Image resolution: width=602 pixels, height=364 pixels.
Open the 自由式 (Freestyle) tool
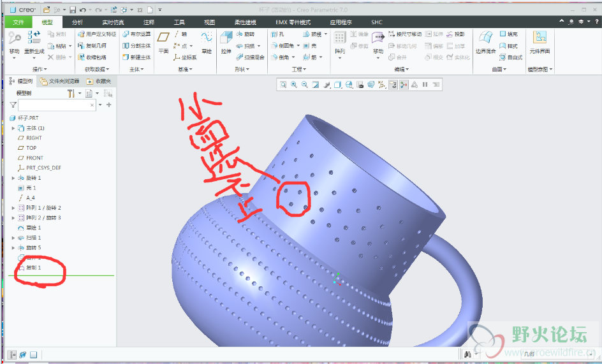pyautogui.click(x=511, y=57)
